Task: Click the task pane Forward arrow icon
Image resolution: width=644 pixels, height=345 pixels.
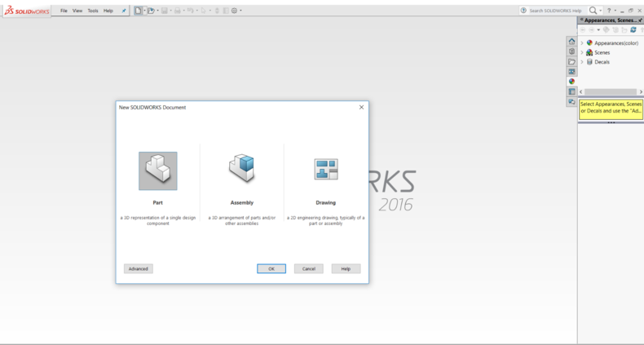Action: [592, 30]
